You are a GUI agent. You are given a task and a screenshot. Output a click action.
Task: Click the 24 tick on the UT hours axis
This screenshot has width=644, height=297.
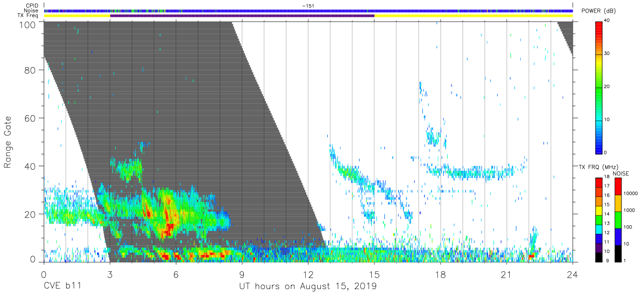pos(572,274)
